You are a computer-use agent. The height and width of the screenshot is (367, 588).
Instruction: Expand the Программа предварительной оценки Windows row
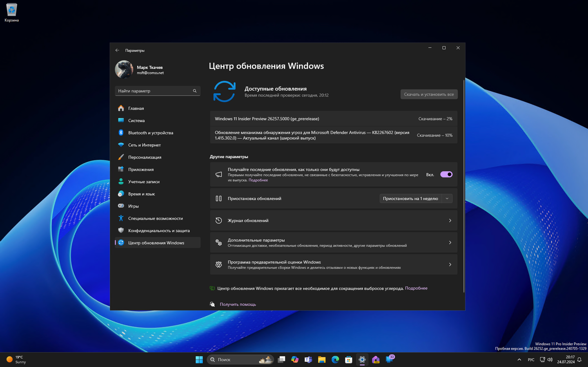[x=450, y=264]
